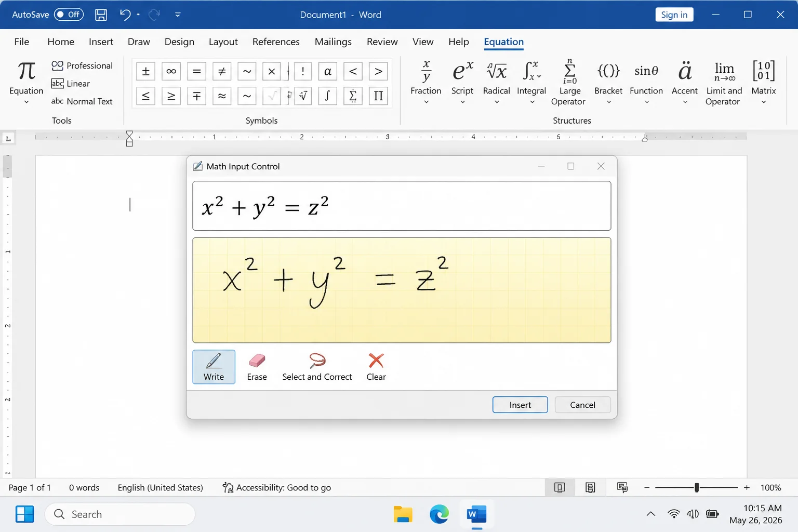Insert the approximately-equal symbol
Screen dimensions: 798x532
coord(222,96)
